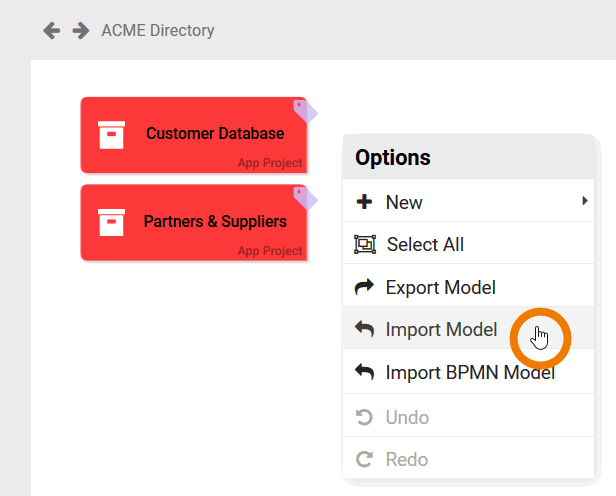Select the Partners & Suppliers project card
This screenshot has width=616, height=496.
(x=215, y=222)
